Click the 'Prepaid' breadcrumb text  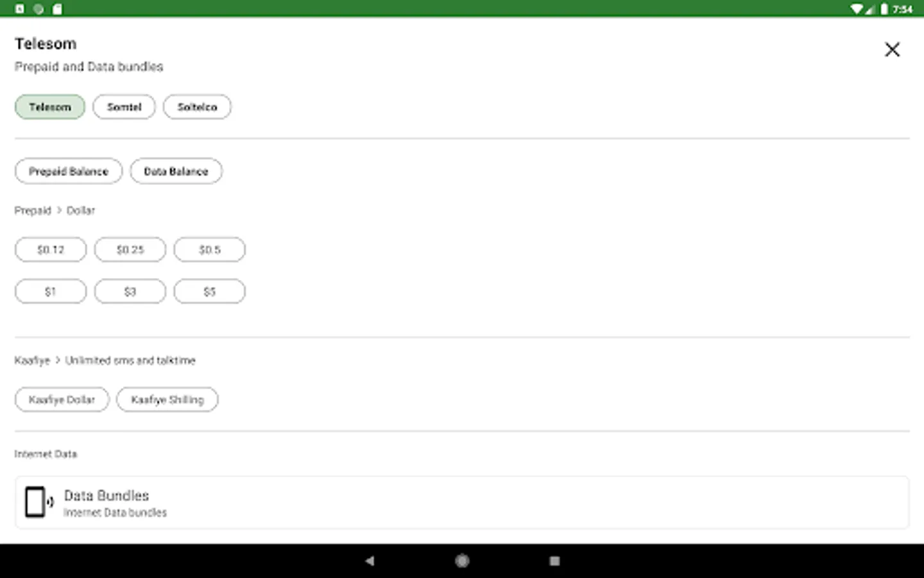coord(33,211)
